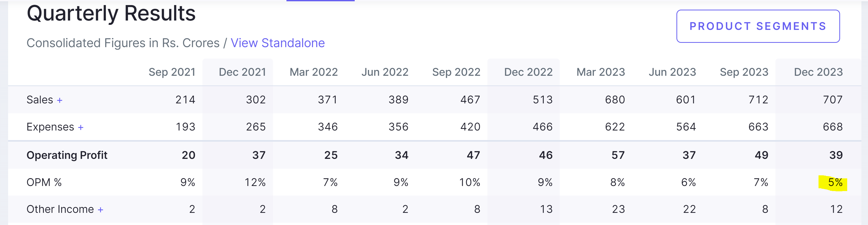Screen dimensions: 868x225
Task: Click the Operating Profit row label
Action: click(67, 155)
